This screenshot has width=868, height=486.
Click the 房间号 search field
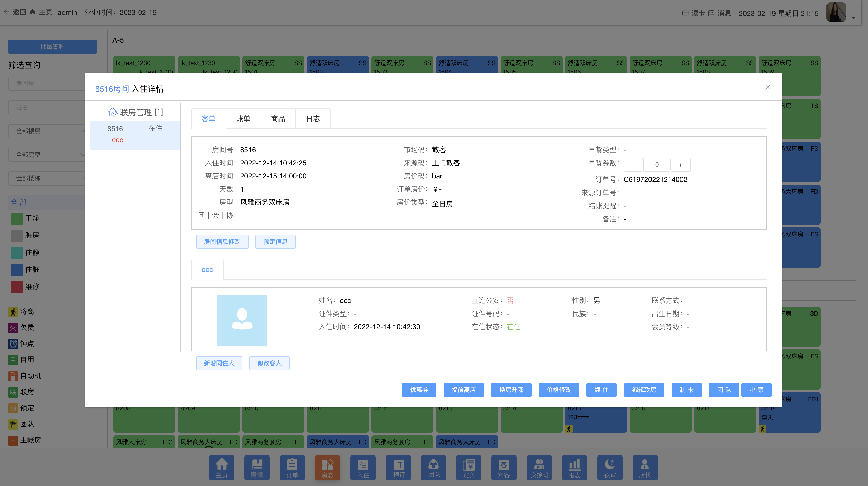coord(47,83)
